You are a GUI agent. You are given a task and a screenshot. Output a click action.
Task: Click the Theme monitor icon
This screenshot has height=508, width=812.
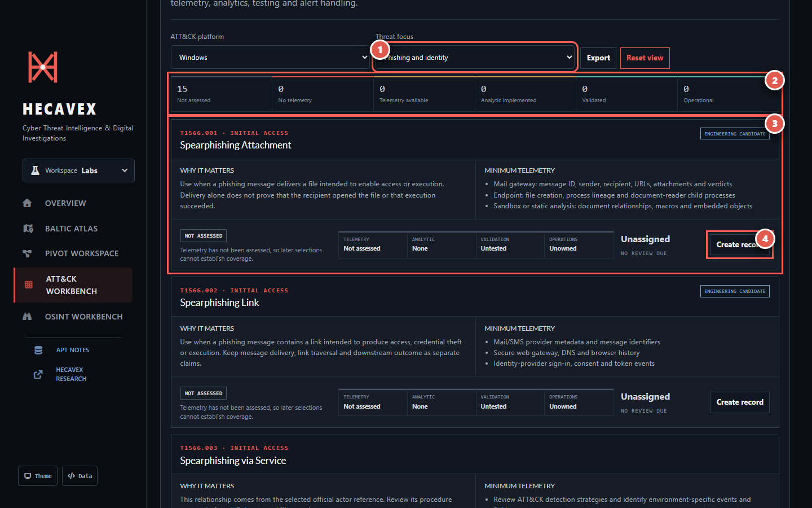28,476
